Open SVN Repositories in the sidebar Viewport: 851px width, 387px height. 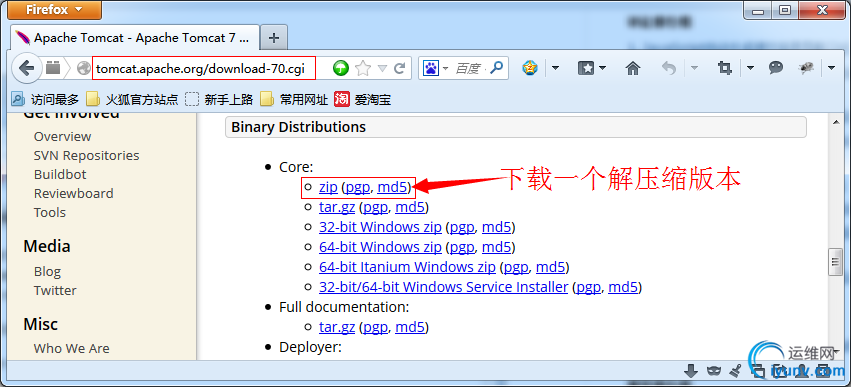pos(86,155)
